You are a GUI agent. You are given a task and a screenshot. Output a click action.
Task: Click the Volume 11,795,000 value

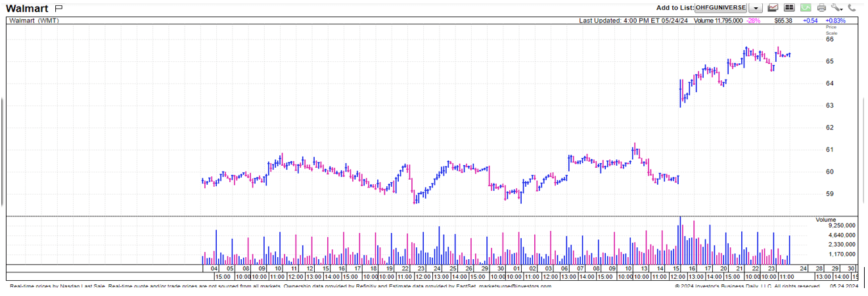click(719, 20)
